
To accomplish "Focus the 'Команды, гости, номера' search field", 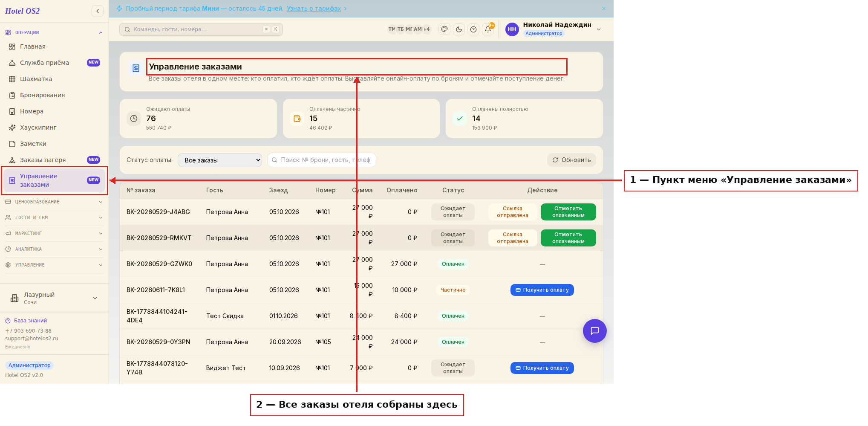I will pos(201,29).
